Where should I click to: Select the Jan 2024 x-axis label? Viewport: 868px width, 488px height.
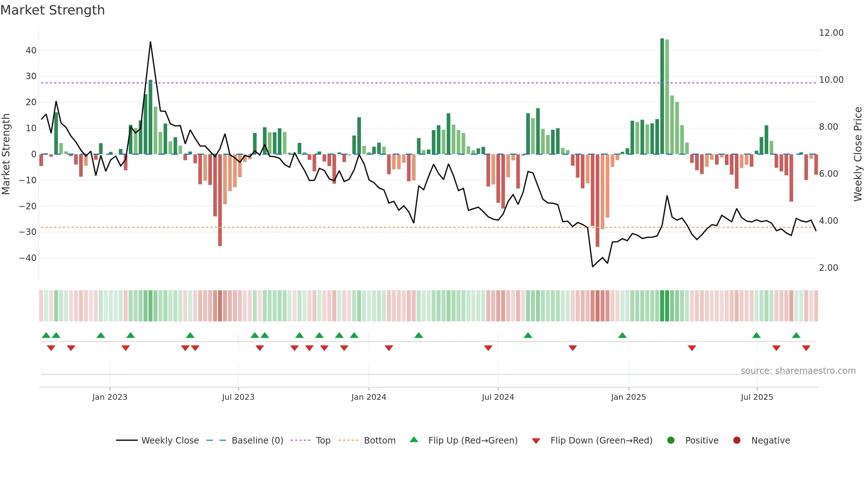point(369,397)
